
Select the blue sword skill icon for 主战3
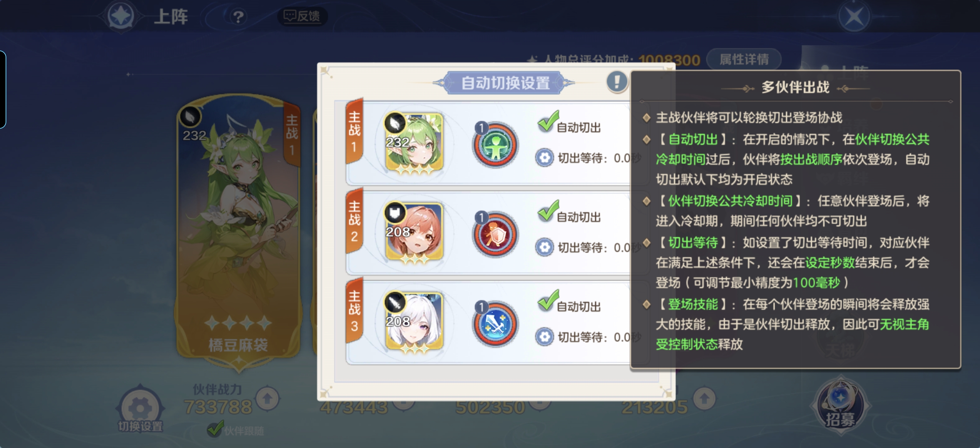(x=495, y=324)
